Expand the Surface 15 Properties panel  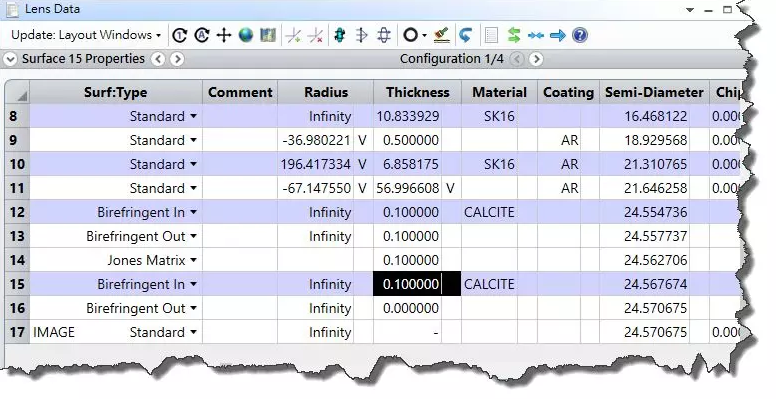[x=10, y=59]
